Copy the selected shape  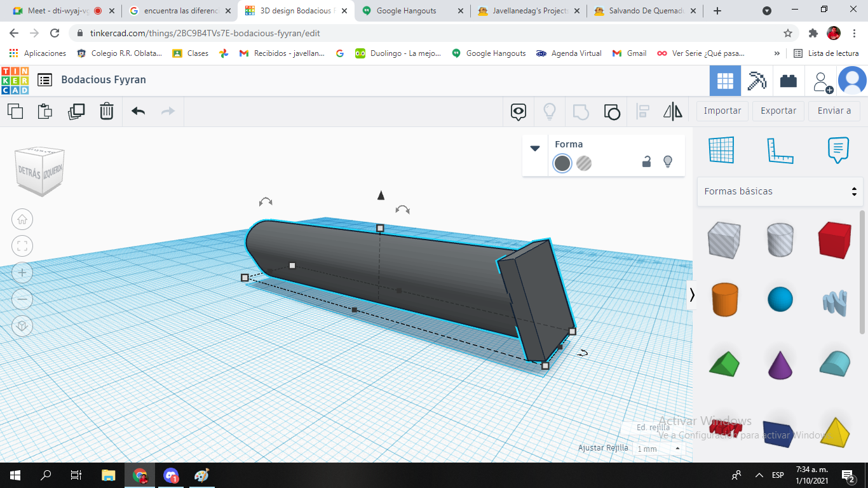click(x=15, y=111)
